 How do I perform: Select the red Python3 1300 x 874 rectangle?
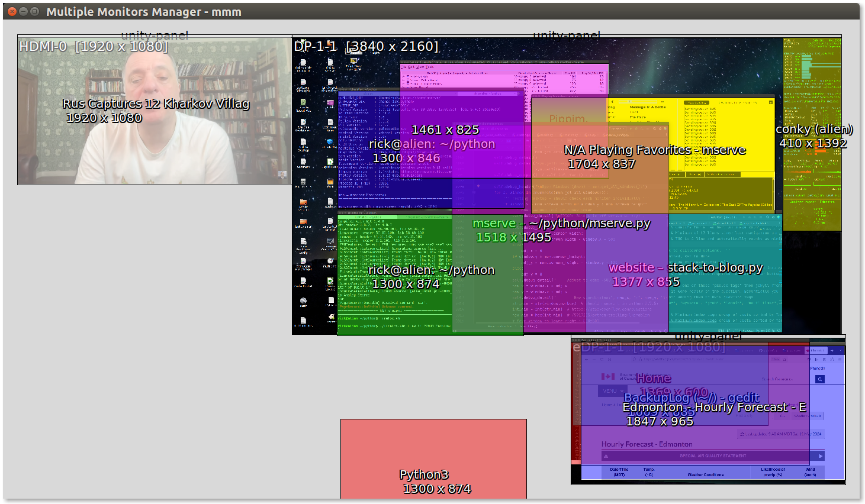click(433, 459)
